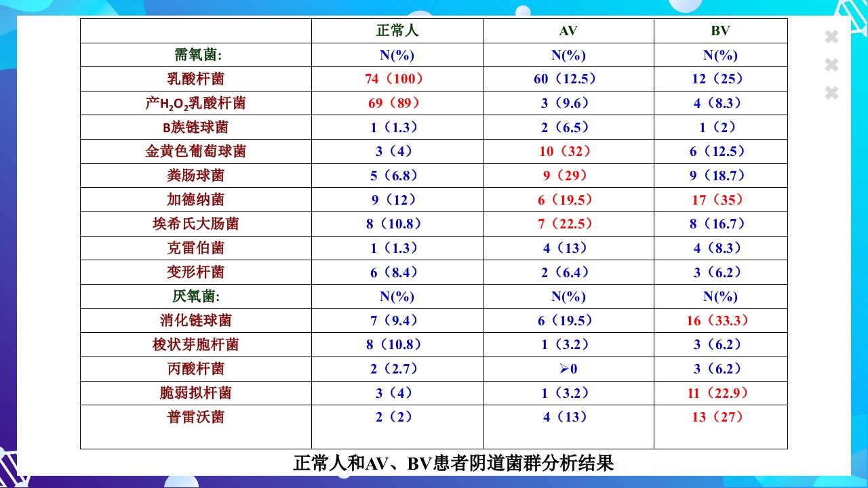Image resolution: width=868 pixels, height=488 pixels.
Task: Click the first gray X icon
Action: click(x=830, y=37)
